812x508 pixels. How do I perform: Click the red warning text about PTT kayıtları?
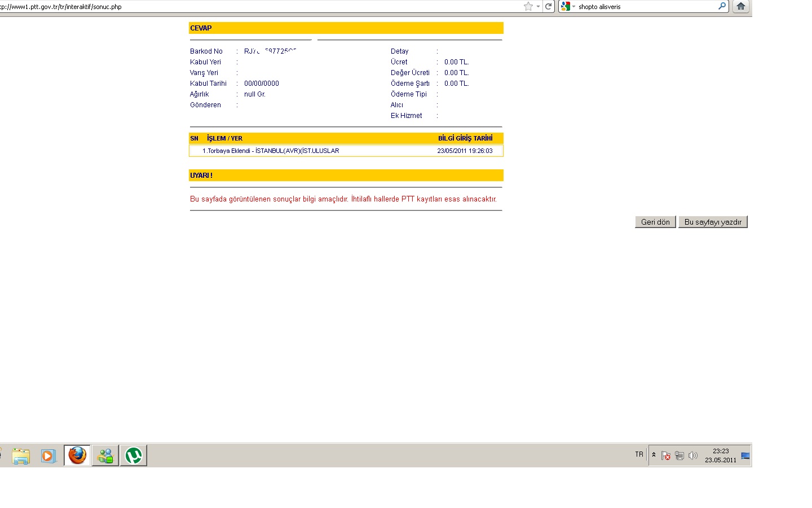point(343,199)
